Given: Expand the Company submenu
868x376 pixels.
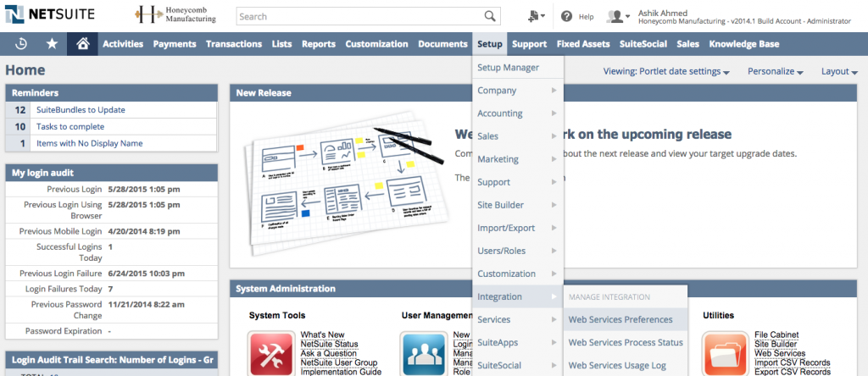Looking at the screenshot, I should (518, 90).
